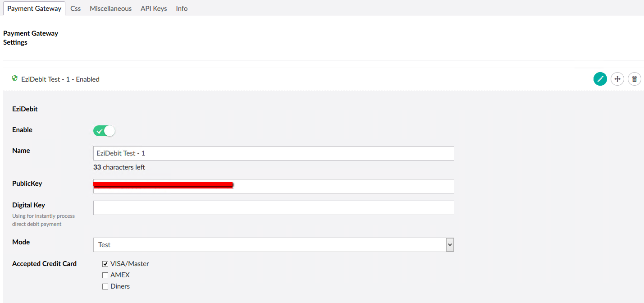
Task: Switch to the Miscellaneous tab
Action: coord(110,8)
